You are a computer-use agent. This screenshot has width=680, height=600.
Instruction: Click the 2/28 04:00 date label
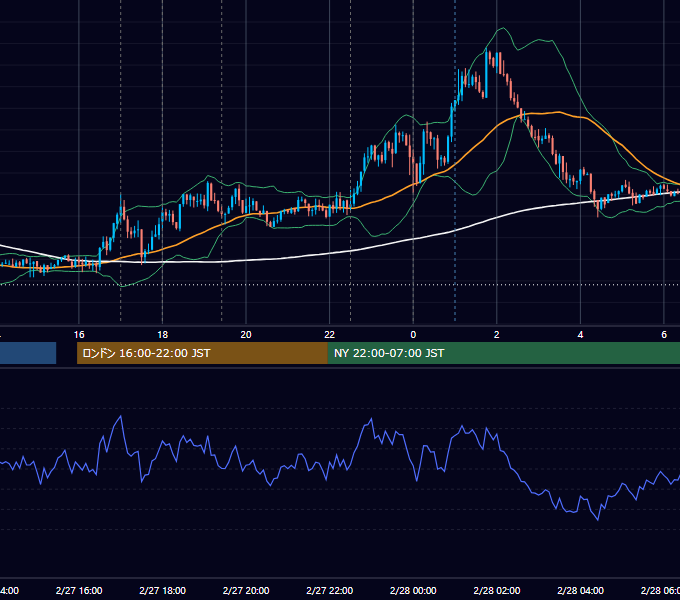click(580, 590)
